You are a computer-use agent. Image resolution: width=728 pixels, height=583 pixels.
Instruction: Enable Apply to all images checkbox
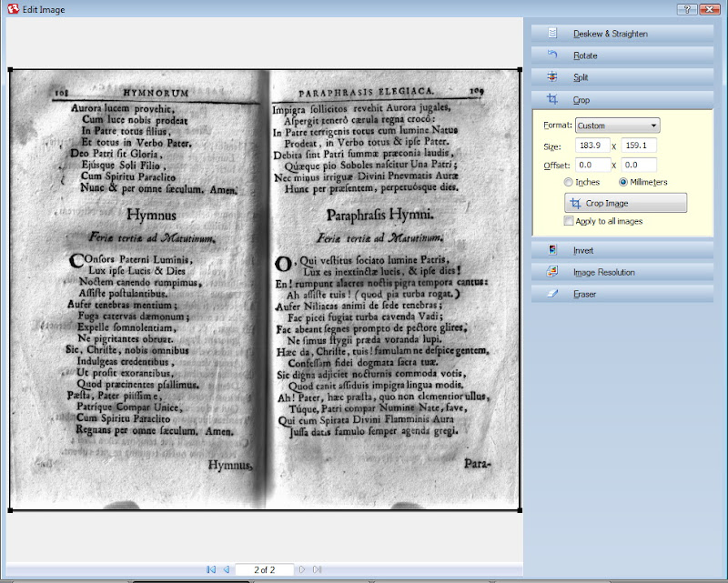569,221
